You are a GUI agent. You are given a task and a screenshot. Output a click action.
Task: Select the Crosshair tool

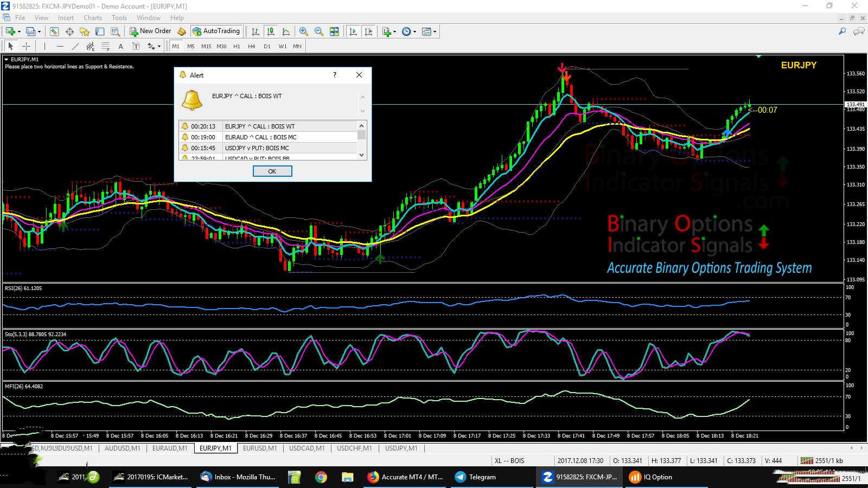(26, 46)
